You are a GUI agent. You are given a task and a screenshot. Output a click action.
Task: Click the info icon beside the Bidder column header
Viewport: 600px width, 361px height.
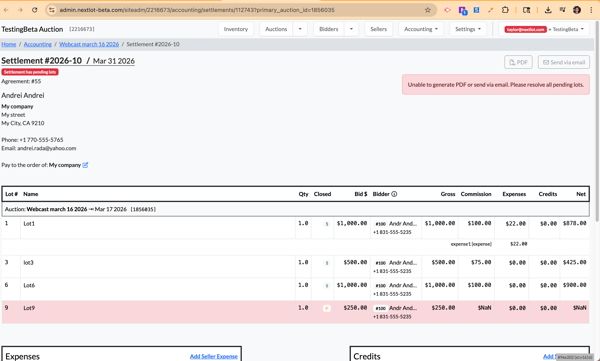pyautogui.click(x=394, y=194)
